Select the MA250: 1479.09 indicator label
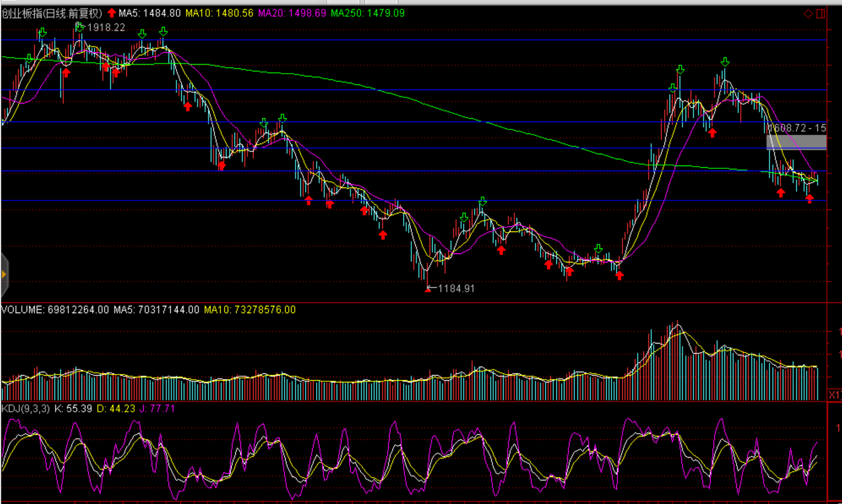The height and width of the screenshot is (504, 842). pyautogui.click(x=367, y=13)
